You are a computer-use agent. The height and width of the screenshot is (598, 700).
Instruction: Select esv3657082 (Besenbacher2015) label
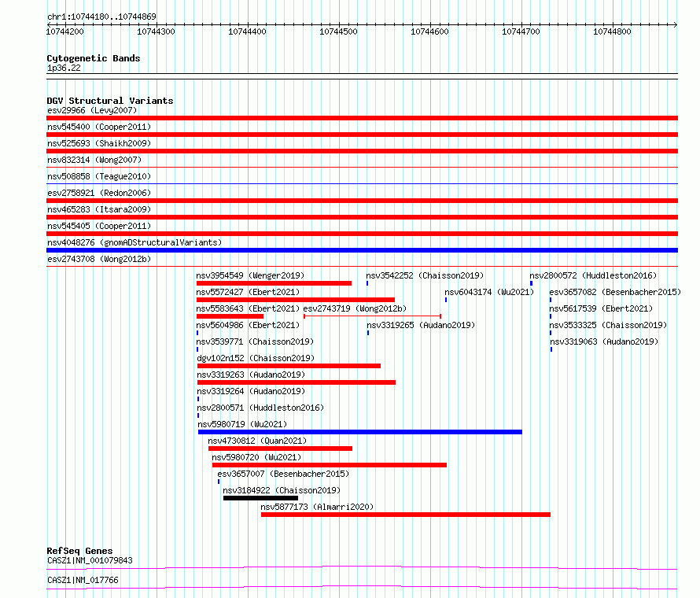(x=615, y=292)
